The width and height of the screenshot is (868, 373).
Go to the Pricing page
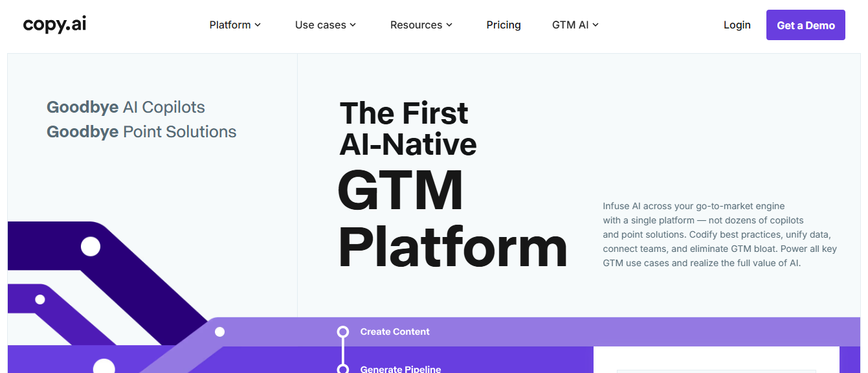[x=503, y=25]
